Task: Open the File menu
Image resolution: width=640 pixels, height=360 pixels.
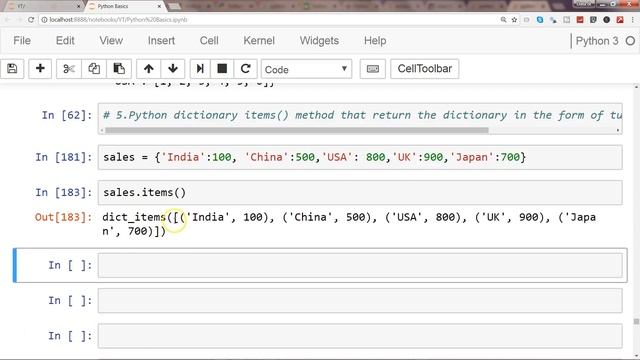Action: pyautogui.click(x=22, y=41)
